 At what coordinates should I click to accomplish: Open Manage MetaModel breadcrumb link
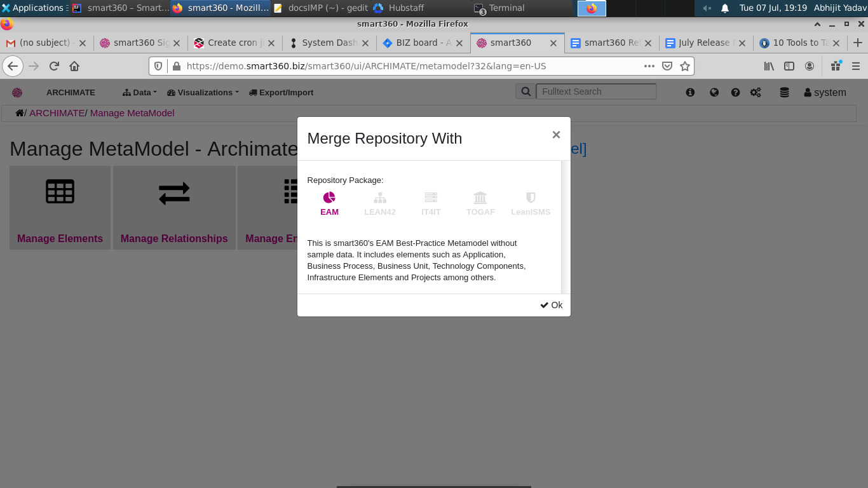(132, 113)
